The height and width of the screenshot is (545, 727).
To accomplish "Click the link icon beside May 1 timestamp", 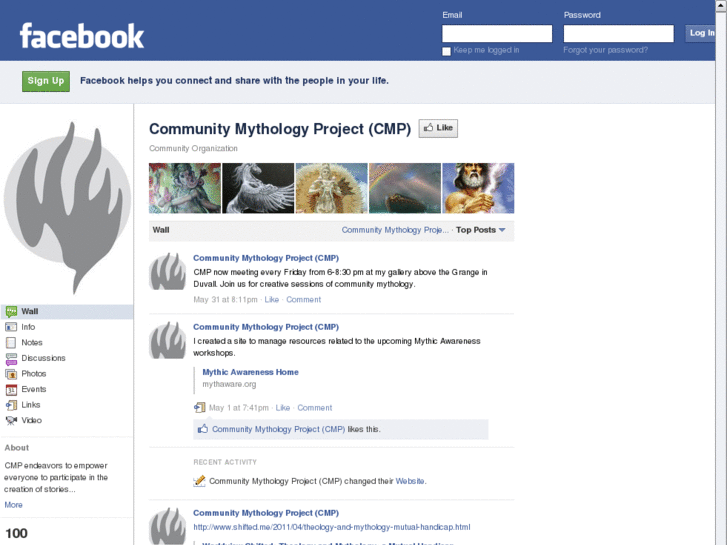I will point(199,408).
